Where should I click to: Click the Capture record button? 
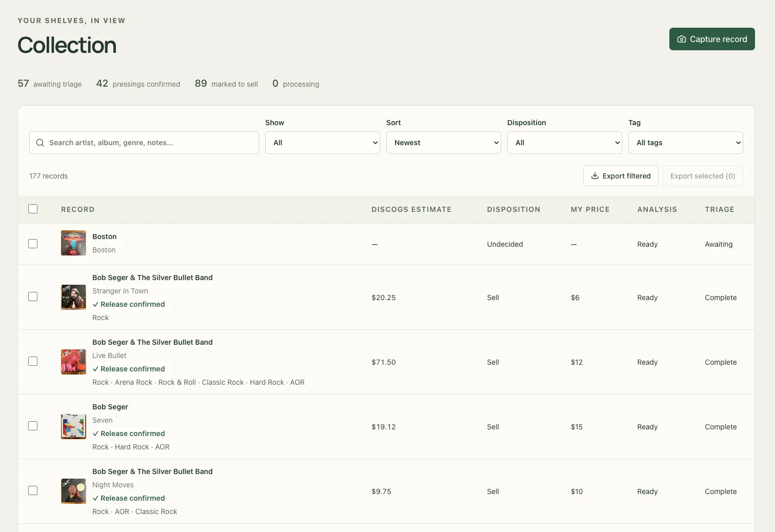tap(712, 39)
